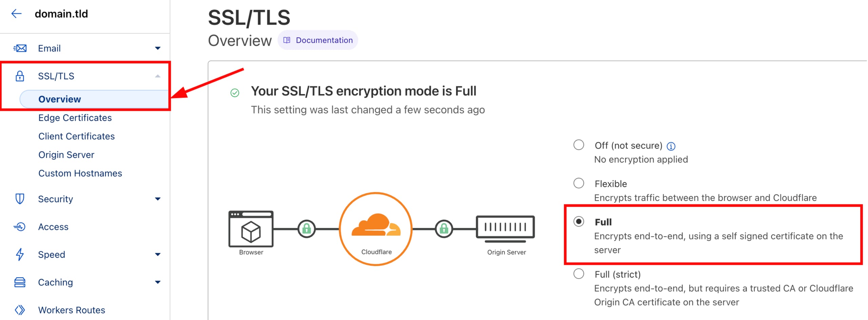Select the SSL/TLS padlock icon

(x=20, y=76)
